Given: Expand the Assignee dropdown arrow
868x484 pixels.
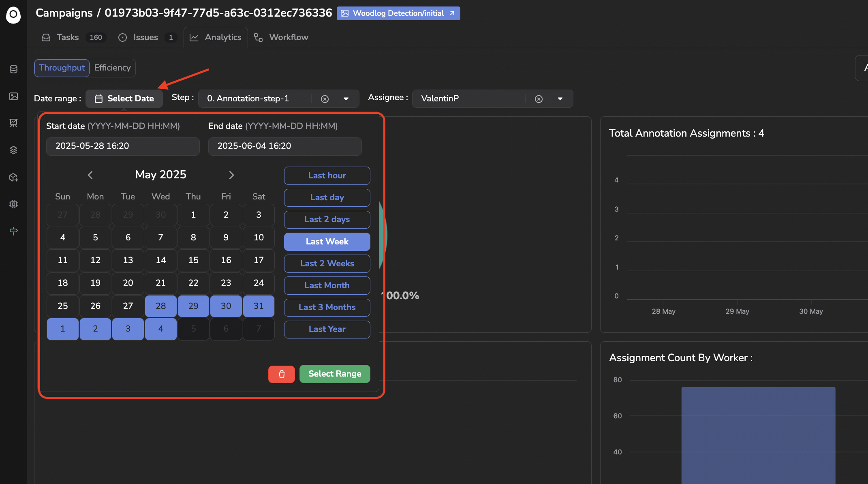Looking at the screenshot, I should pyautogui.click(x=560, y=99).
